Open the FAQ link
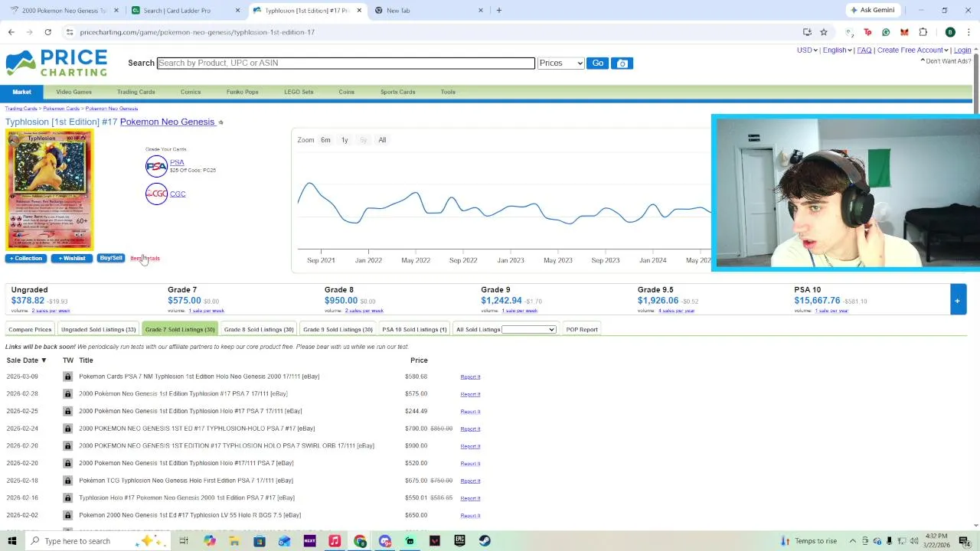Image resolution: width=980 pixels, height=551 pixels. pos(864,50)
